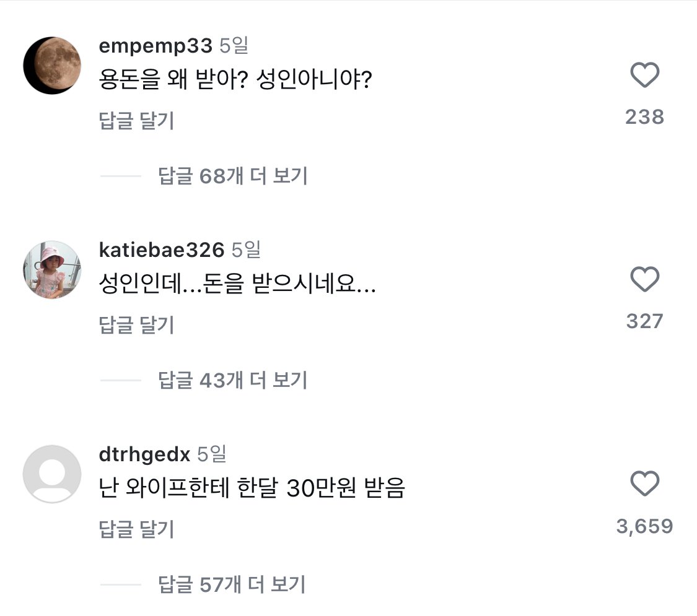
Task: Select comment text "용돈을 왜 받아? 성인아니야?"
Action: tap(235, 81)
